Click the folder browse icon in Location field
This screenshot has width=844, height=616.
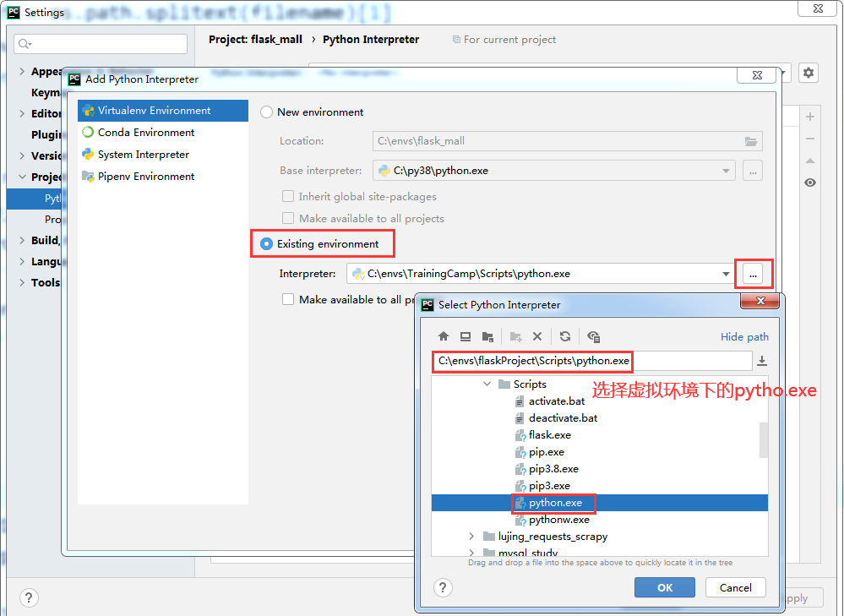(751, 141)
